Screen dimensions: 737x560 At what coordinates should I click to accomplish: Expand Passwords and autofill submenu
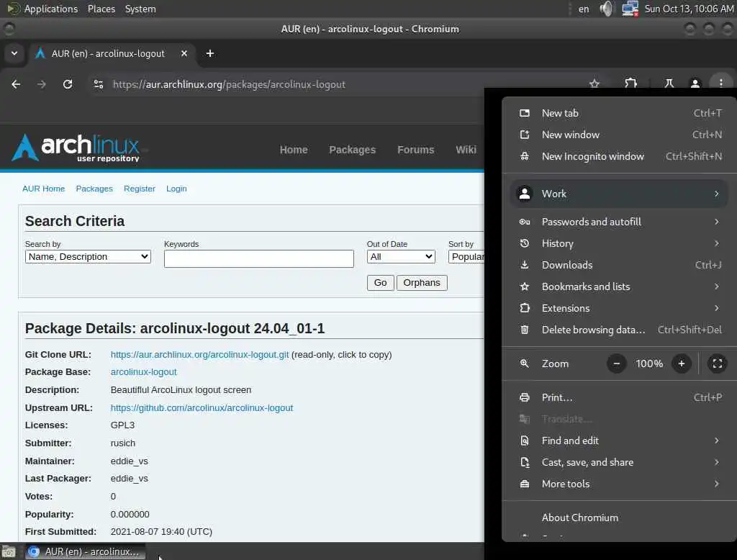pos(620,222)
